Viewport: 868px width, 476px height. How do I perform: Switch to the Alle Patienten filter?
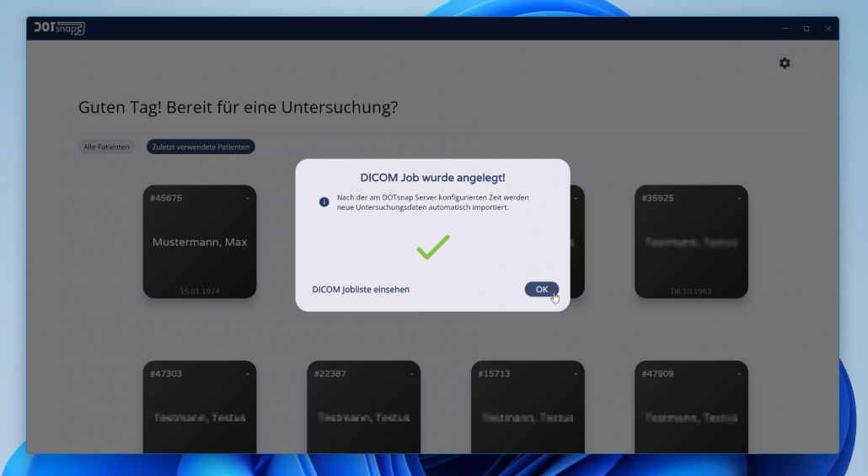pos(106,147)
